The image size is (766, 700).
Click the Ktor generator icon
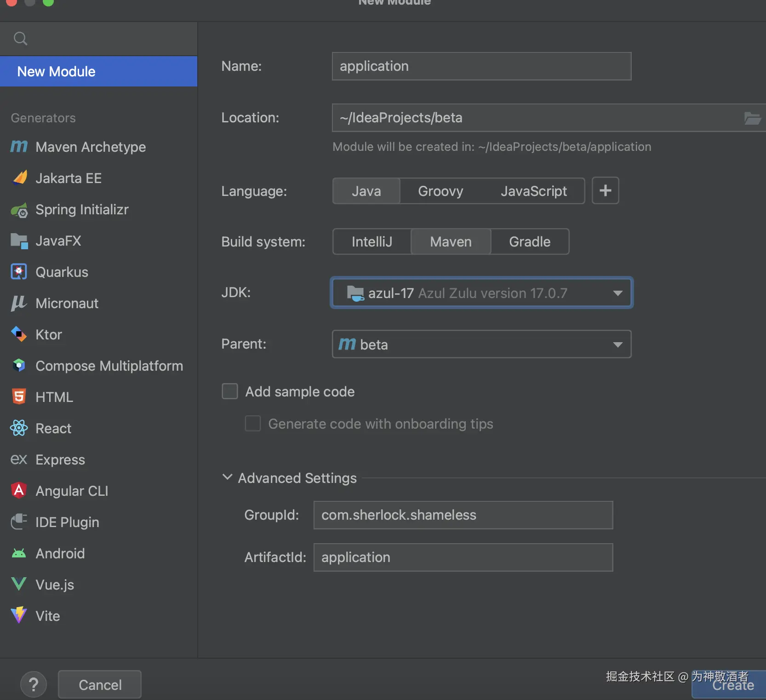(x=19, y=334)
